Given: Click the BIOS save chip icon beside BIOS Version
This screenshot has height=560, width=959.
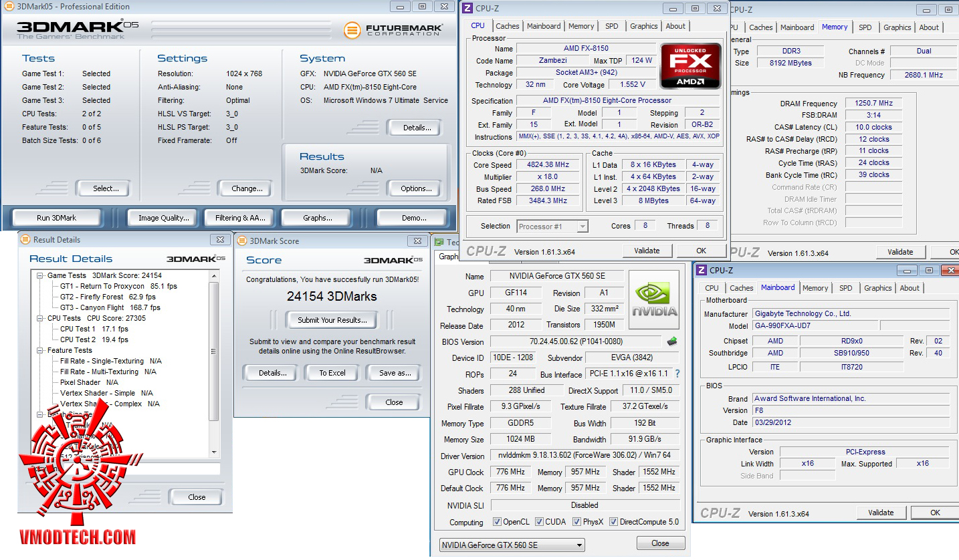Looking at the screenshot, I should (672, 341).
